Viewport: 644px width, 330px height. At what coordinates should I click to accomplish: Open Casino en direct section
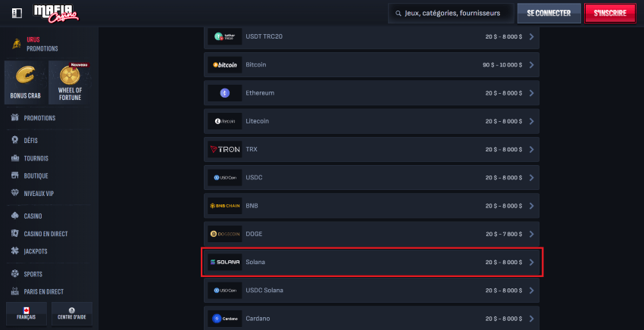pyautogui.click(x=45, y=234)
